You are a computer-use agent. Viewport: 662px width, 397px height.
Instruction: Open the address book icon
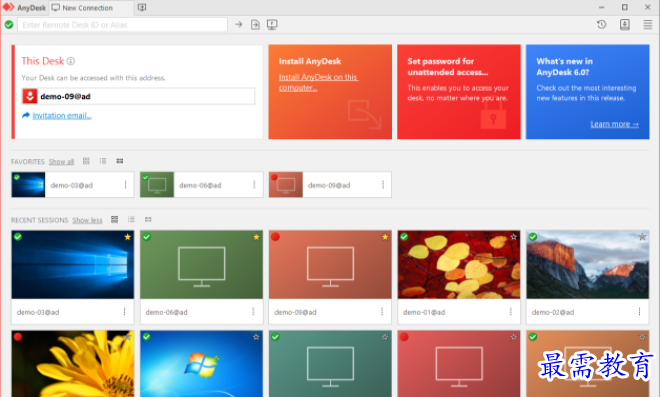(625, 24)
